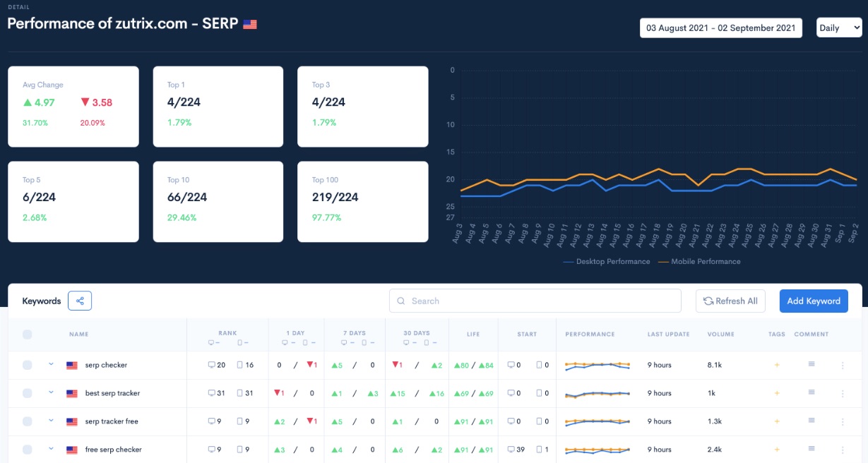Click the 2.4k volume value

[x=714, y=450]
